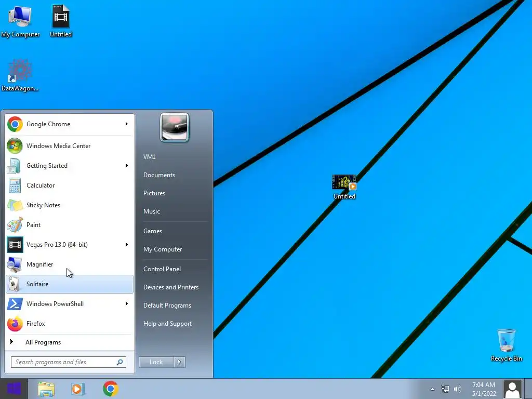Open Sticky Notes
532x399 pixels.
coord(70,205)
